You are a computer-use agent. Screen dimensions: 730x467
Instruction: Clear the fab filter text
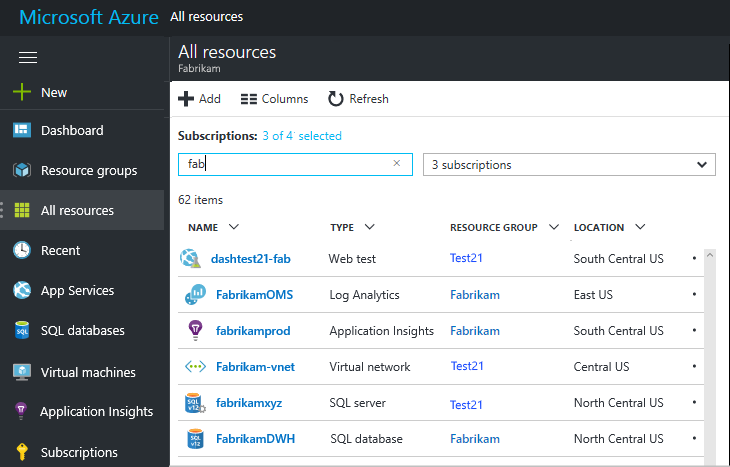(396, 163)
